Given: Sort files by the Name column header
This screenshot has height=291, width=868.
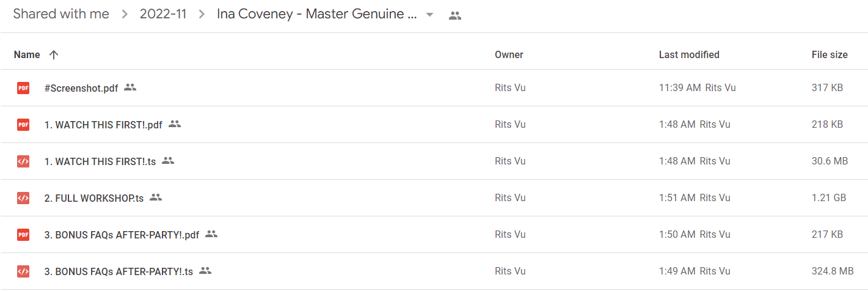Looking at the screenshot, I should pyautogui.click(x=27, y=55).
